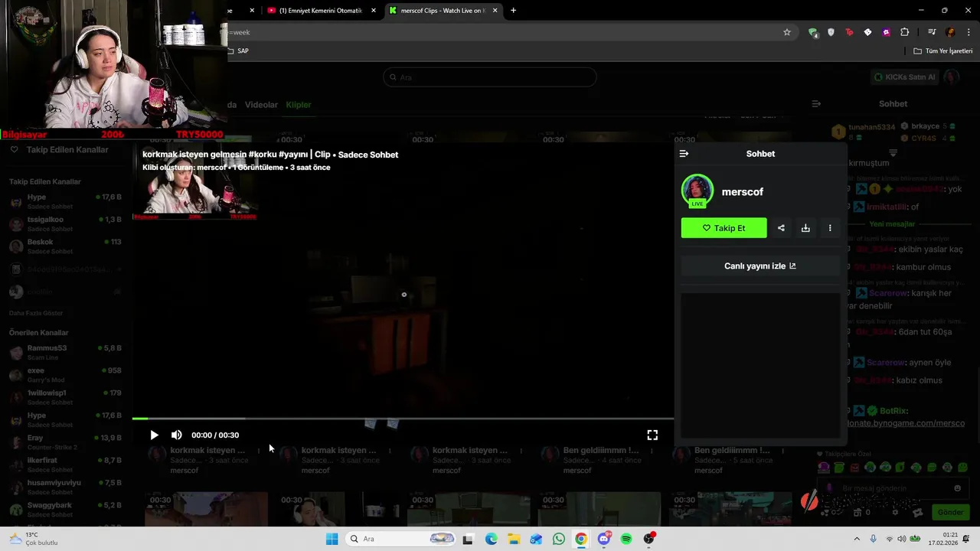Image resolution: width=980 pixels, height=551 pixels.
Task: Click the taskbar search box Ara
Action: [x=400, y=539]
